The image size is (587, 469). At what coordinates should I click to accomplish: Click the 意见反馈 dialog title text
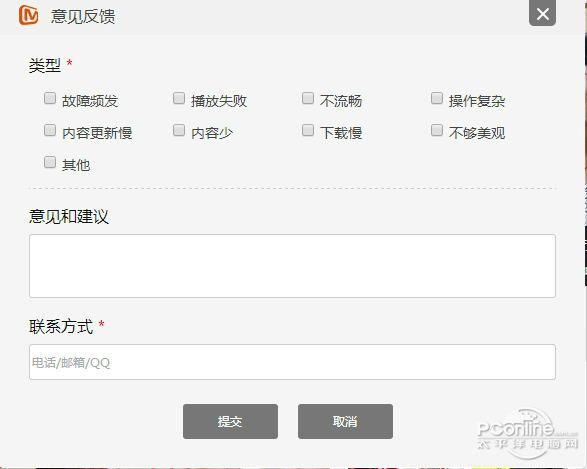coord(83,16)
